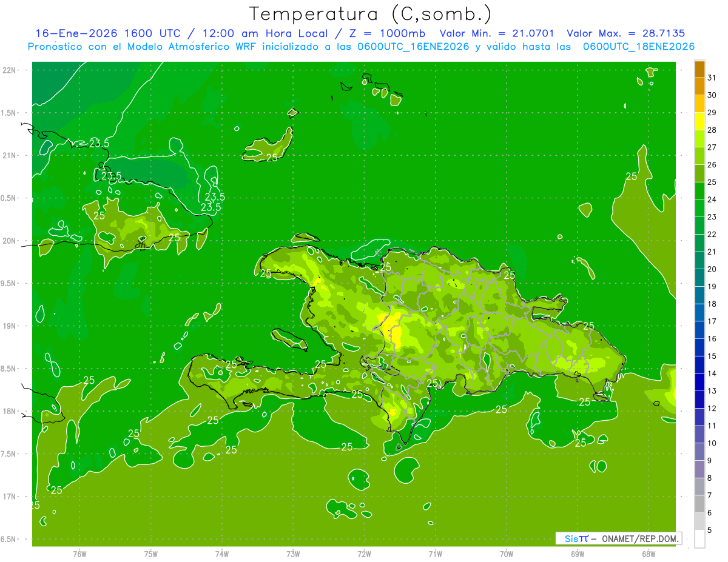The height and width of the screenshot is (562, 728).
Task: Click the '21N' latitude axis label
Action: click(9, 155)
